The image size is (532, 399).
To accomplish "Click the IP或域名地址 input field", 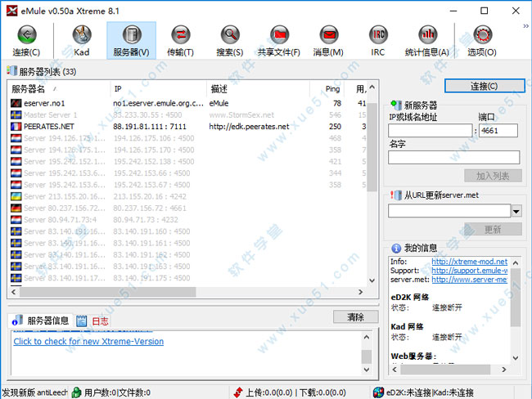I will tap(431, 131).
